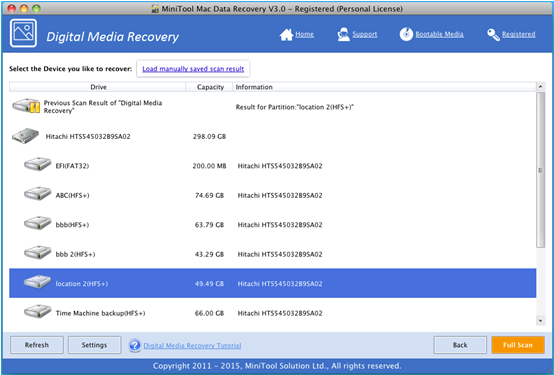
Task: Click the MiniTool title bar app icon
Action: (155, 9)
